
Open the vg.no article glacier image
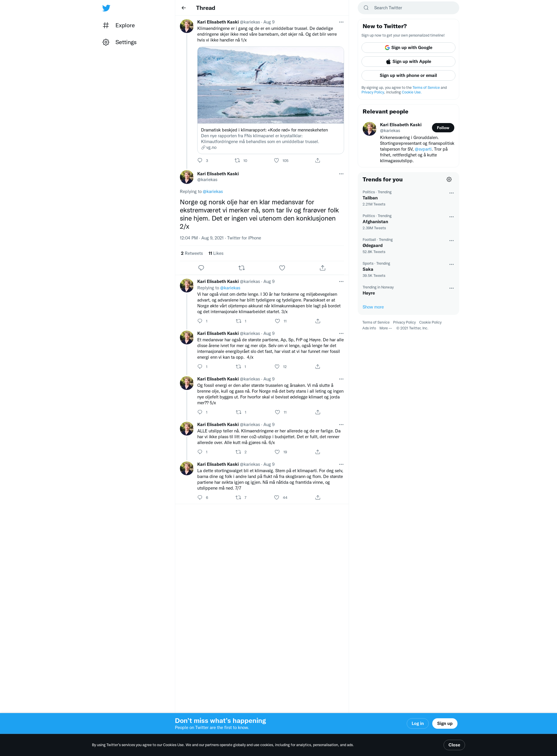(270, 85)
